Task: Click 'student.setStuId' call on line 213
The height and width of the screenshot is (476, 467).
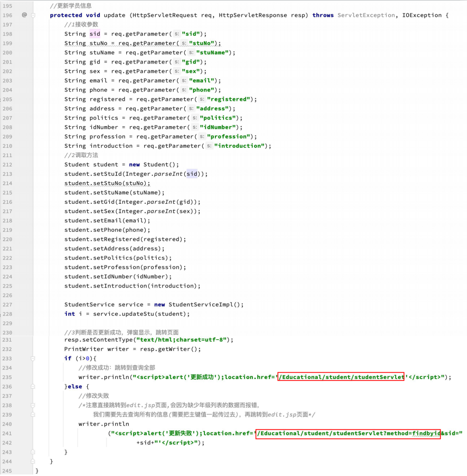Action: click(93, 174)
